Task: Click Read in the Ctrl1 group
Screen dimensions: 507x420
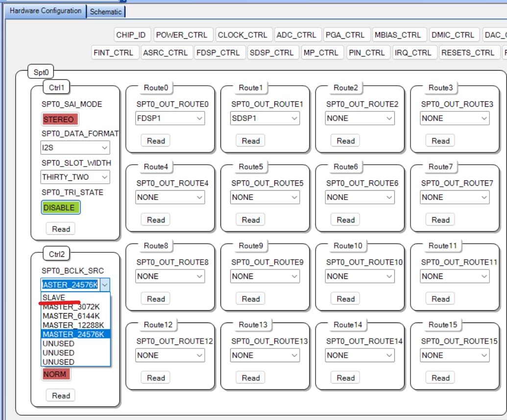Action: (61, 229)
